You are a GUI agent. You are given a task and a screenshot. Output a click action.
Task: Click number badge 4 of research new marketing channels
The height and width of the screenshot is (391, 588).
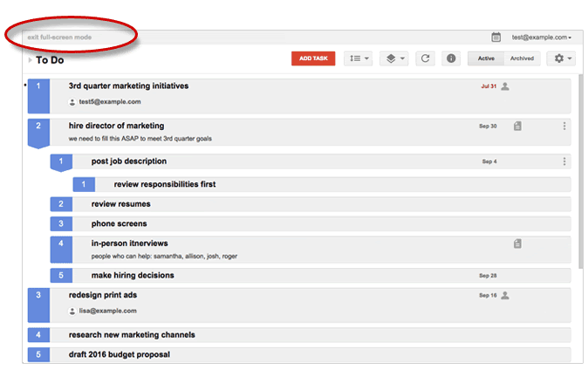pos(38,335)
